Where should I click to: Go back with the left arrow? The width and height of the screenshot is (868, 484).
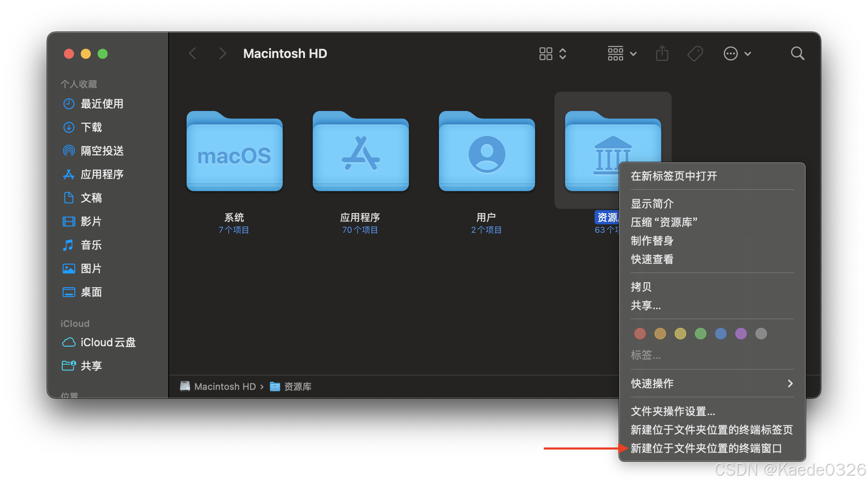click(x=193, y=54)
